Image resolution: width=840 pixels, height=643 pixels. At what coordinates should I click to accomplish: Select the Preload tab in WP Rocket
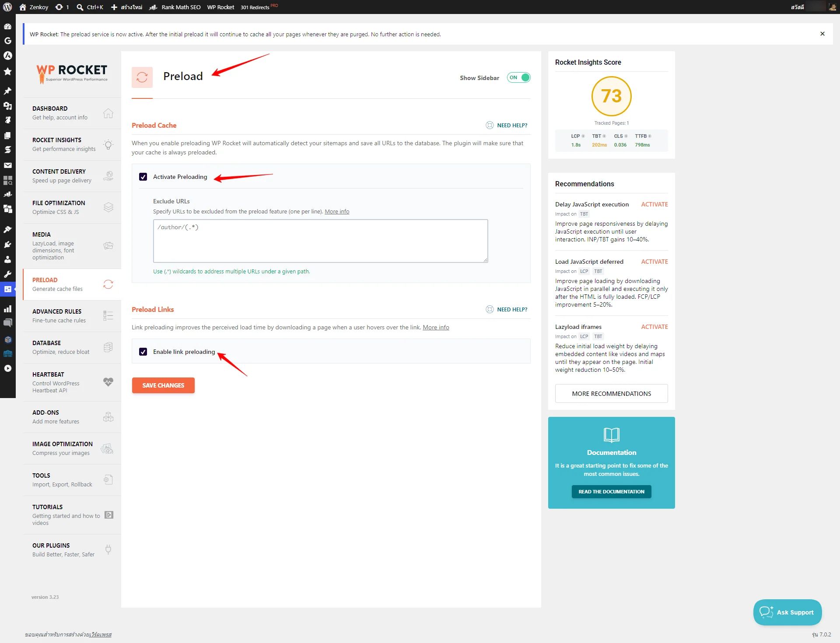(x=72, y=284)
